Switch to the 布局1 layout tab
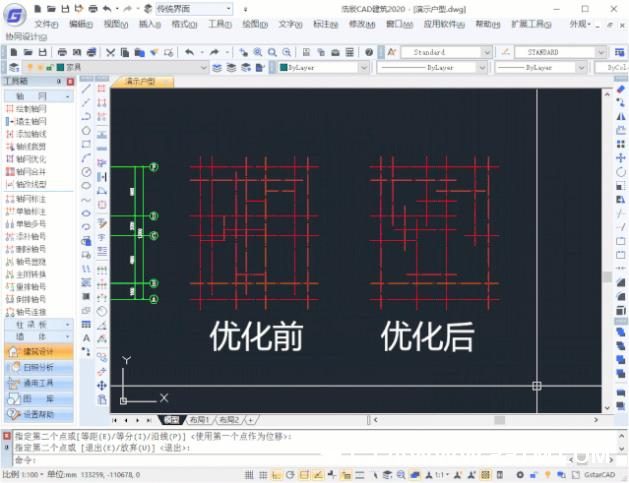Viewport: 629px width, 483px height. tap(199, 420)
